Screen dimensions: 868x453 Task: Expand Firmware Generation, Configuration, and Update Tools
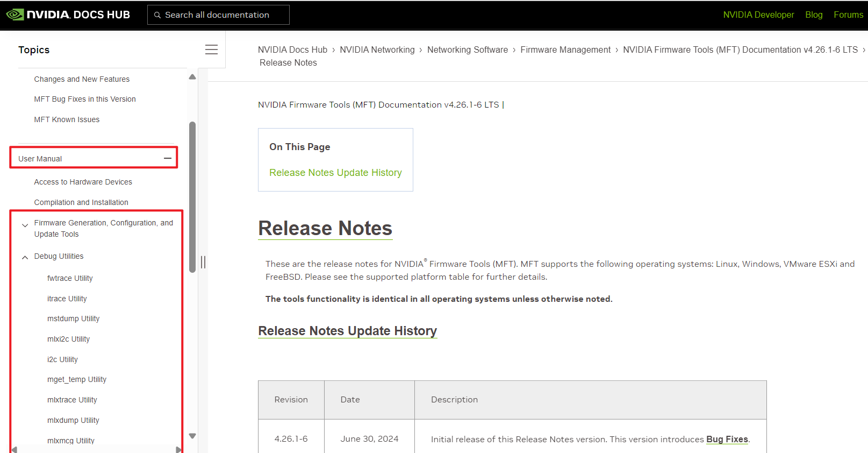coord(25,225)
